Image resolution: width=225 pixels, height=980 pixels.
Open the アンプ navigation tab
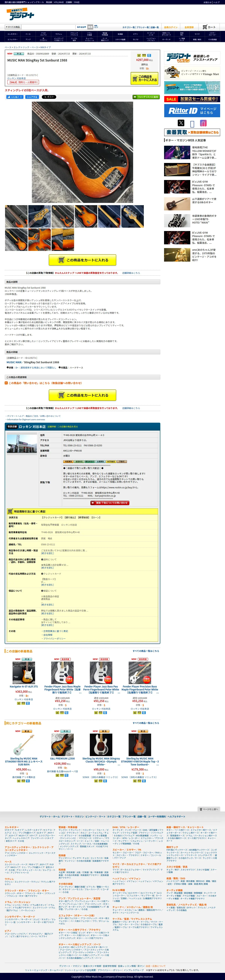click(28, 39)
